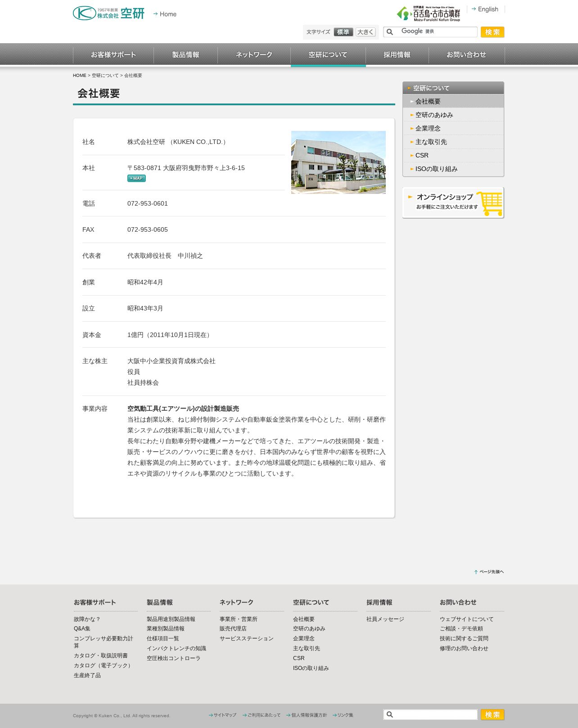Open footer link 販売代理店
The height and width of the screenshot is (728, 578).
pyautogui.click(x=233, y=629)
